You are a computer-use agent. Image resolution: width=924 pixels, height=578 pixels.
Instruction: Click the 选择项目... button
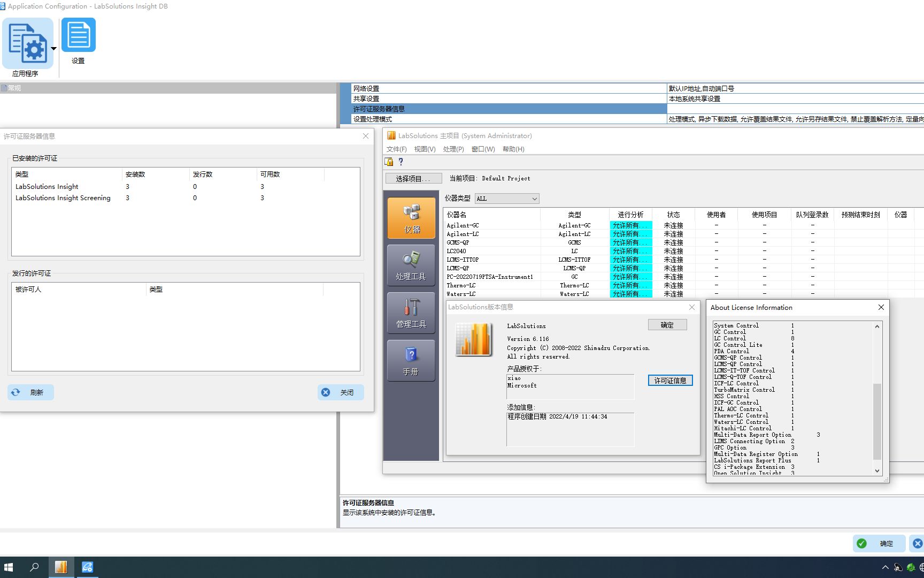click(413, 179)
